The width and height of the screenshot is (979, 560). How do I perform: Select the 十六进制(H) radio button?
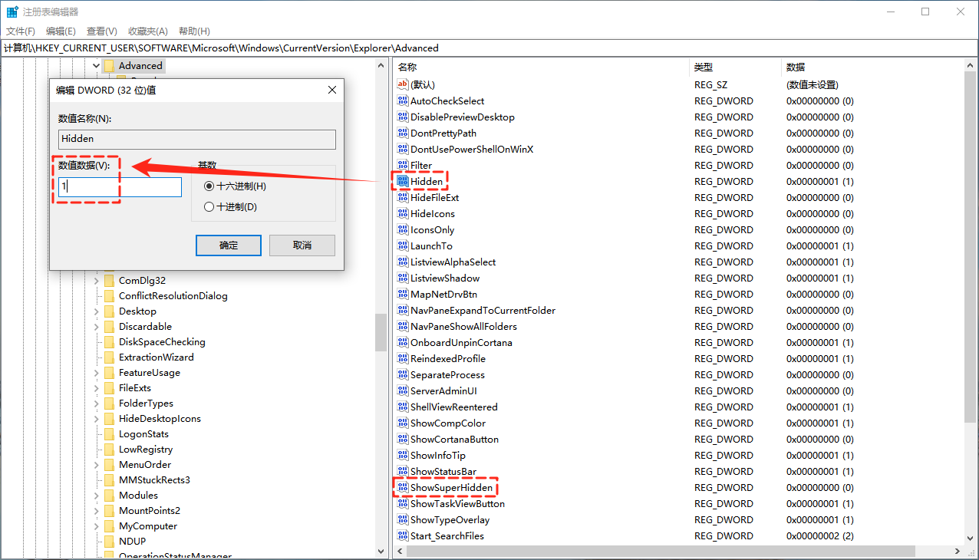[209, 186]
